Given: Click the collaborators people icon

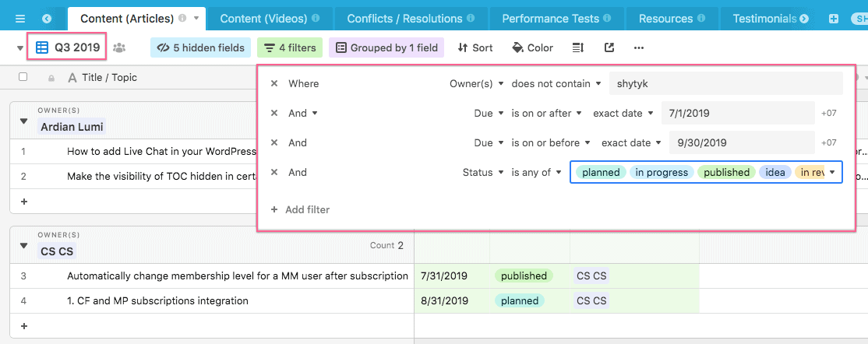Looking at the screenshot, I should pos(119,48).
